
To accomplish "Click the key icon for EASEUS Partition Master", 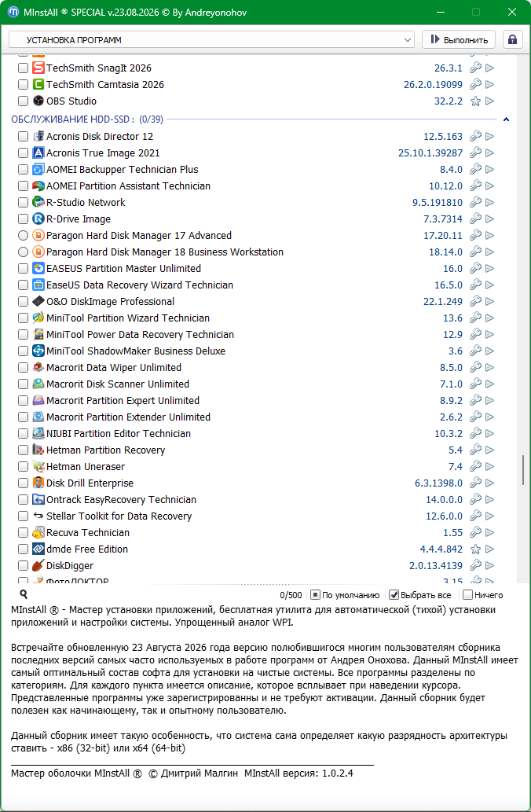I will 475,268.
